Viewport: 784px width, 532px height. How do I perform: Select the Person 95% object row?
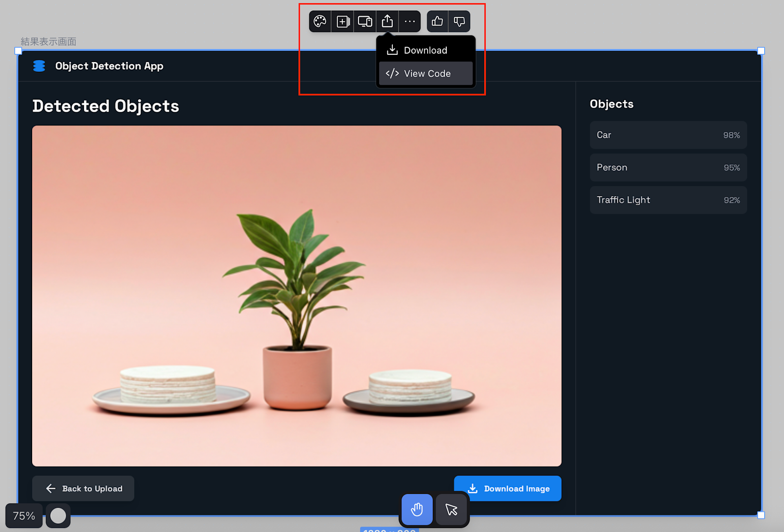tap(668, 167)
